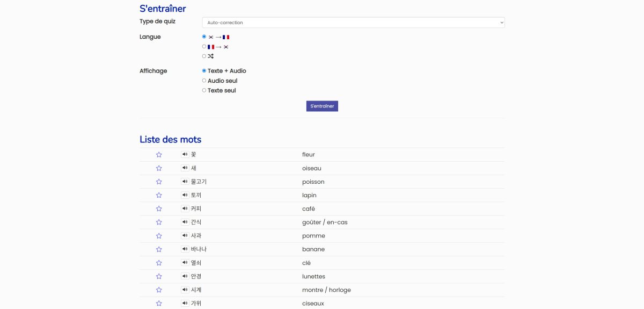Click the speaker beside 열쇠
The image size is (644, 309).
185,262
